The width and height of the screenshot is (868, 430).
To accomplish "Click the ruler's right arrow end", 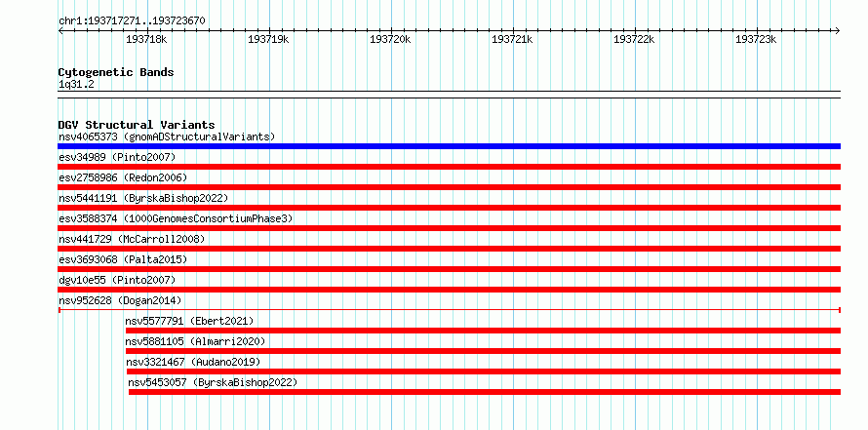I will [838, 30].
